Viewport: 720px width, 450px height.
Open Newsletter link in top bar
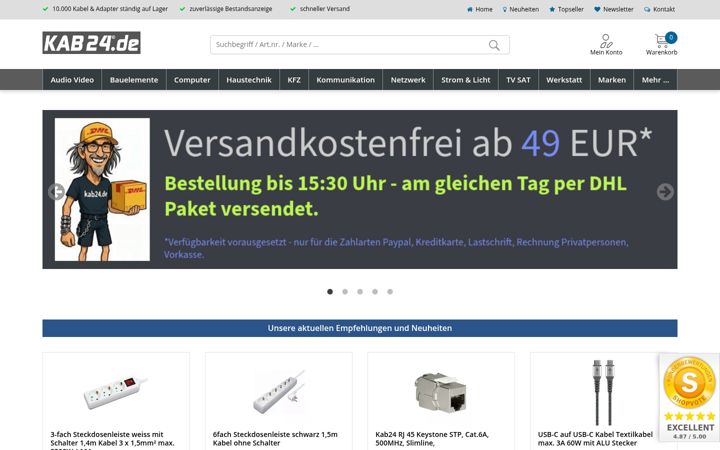click(x=613, y=9)
